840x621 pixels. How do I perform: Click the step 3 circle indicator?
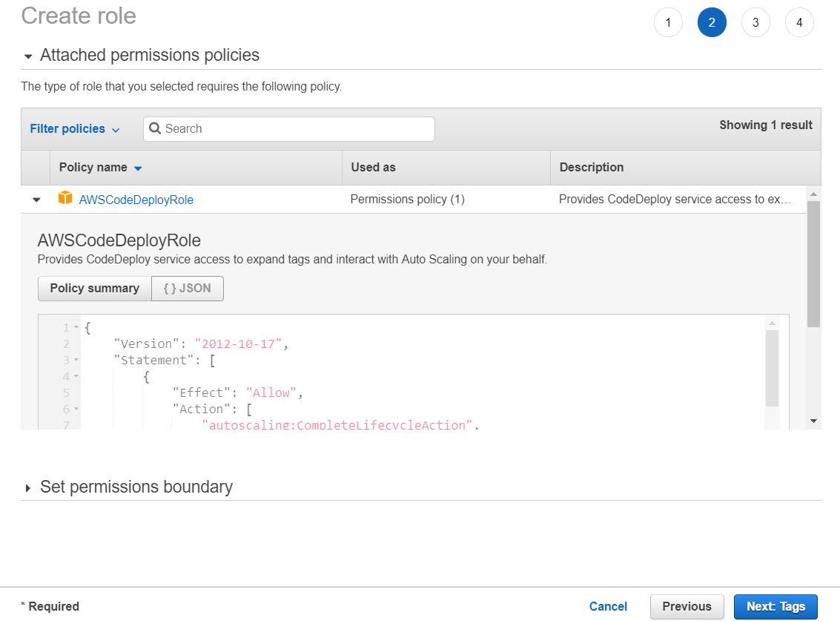pos(755,22)
